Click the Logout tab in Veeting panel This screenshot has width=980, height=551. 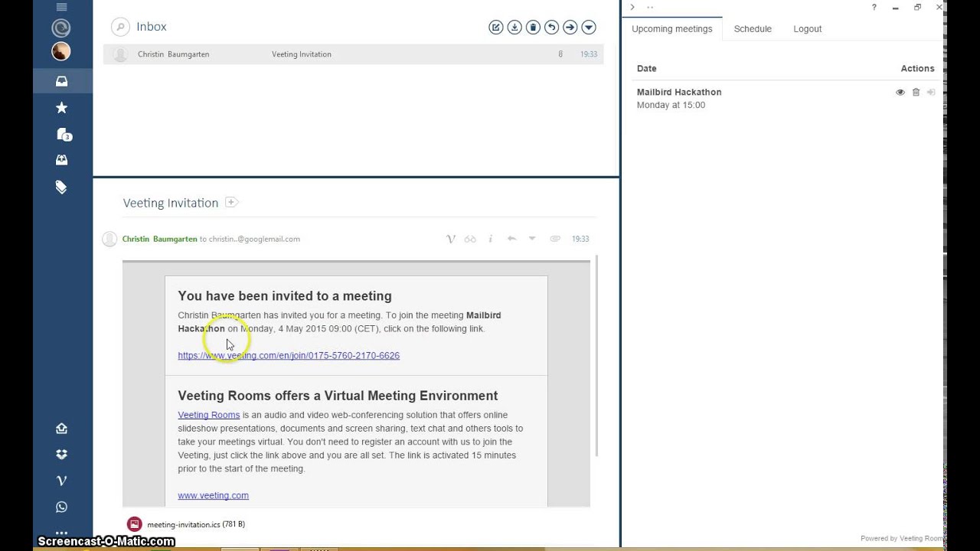pos(807,29)
